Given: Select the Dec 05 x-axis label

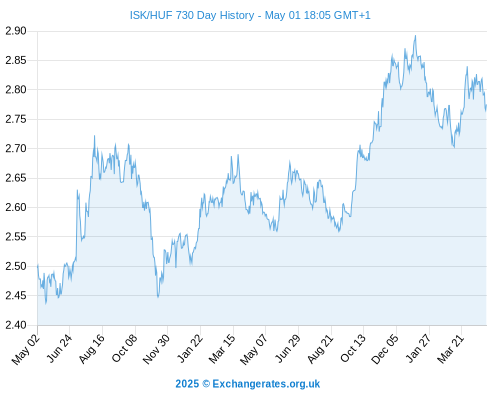Looking at the screenshot, I should coord(384,349).
